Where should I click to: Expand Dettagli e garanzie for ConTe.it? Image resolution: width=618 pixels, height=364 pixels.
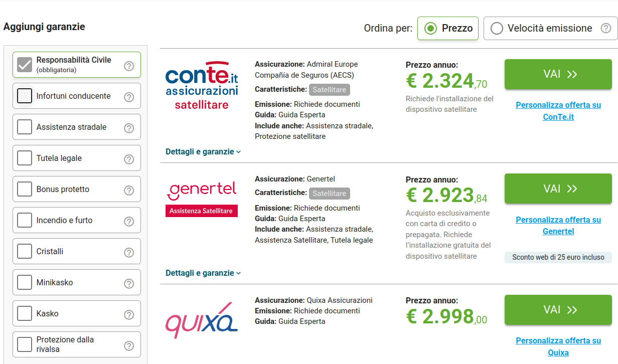(x=203, y=151)
